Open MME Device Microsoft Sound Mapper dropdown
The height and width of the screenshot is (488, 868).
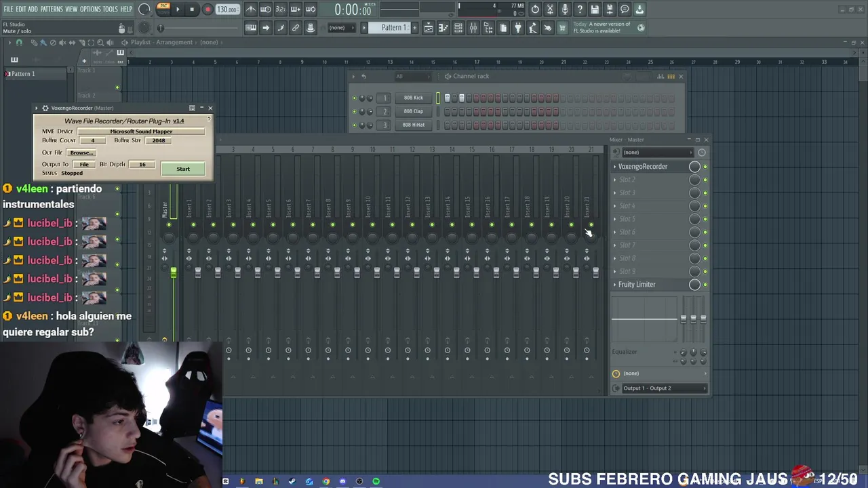(x=141, y=131)
